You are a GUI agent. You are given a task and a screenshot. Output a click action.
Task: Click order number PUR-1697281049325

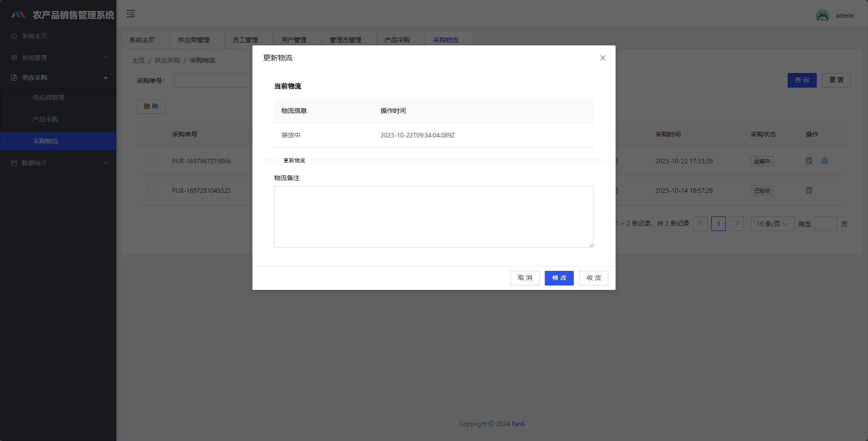tap(202, 191)
